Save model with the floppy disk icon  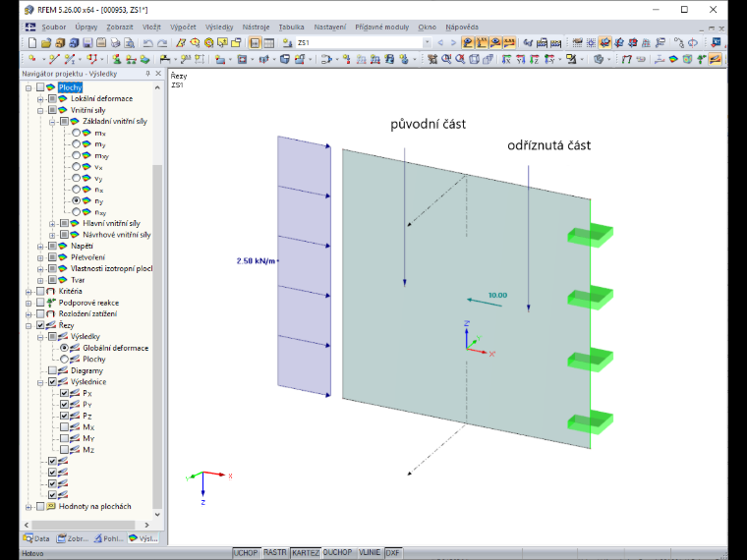(87, 43)
